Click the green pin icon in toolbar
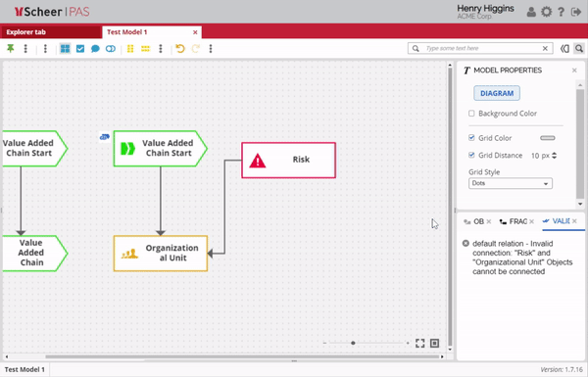Image resolution: width=588 pixels, height=377 pixels. [11, 48]
